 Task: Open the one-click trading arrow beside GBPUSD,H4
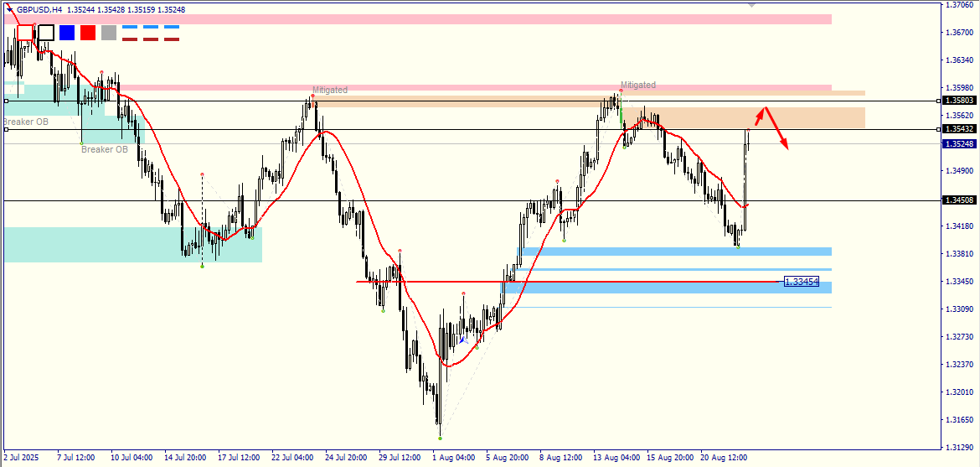[x=9, y=9]
